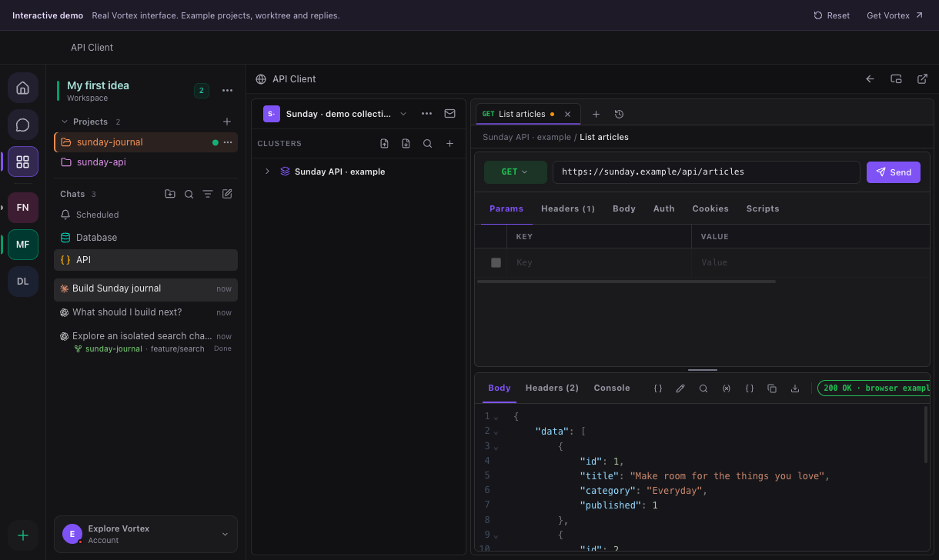Tick the checkbox in the empty params row
The width and height of the screenshot is (939, 560).
coord(496,262)
